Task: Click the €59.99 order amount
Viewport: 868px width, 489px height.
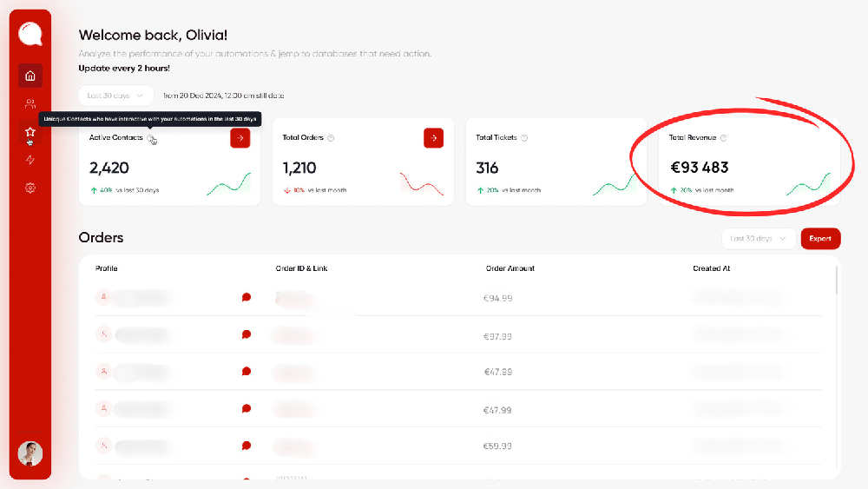Action: pos(497,446)
